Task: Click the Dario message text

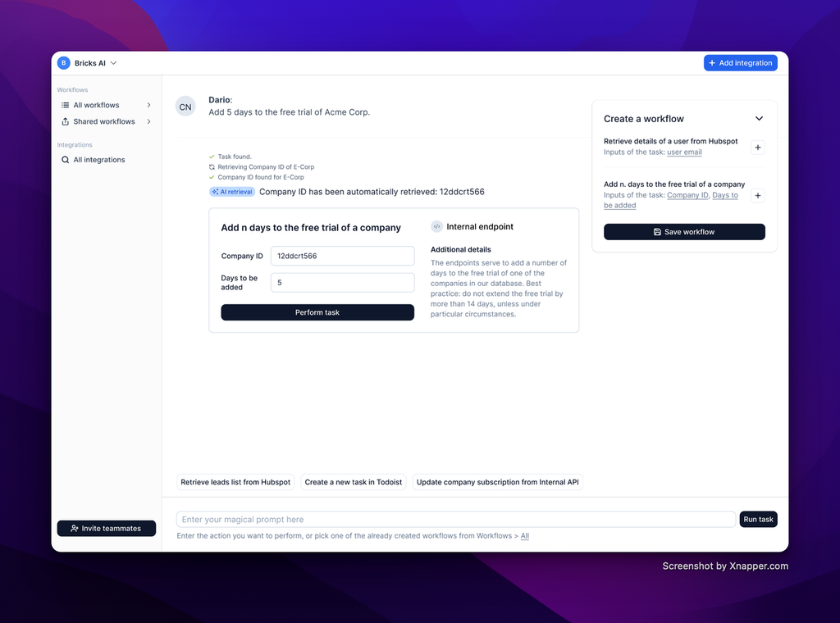Action: coord(289,111)
